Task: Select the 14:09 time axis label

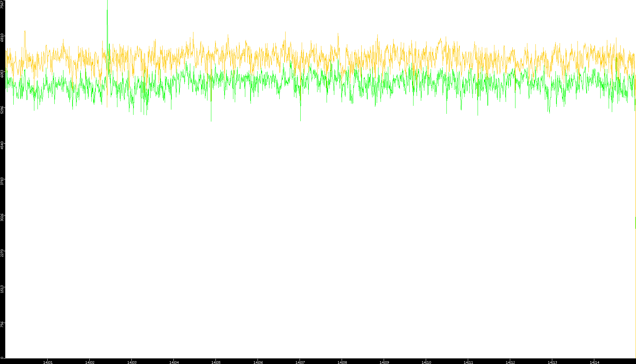Action: point(384,362)
